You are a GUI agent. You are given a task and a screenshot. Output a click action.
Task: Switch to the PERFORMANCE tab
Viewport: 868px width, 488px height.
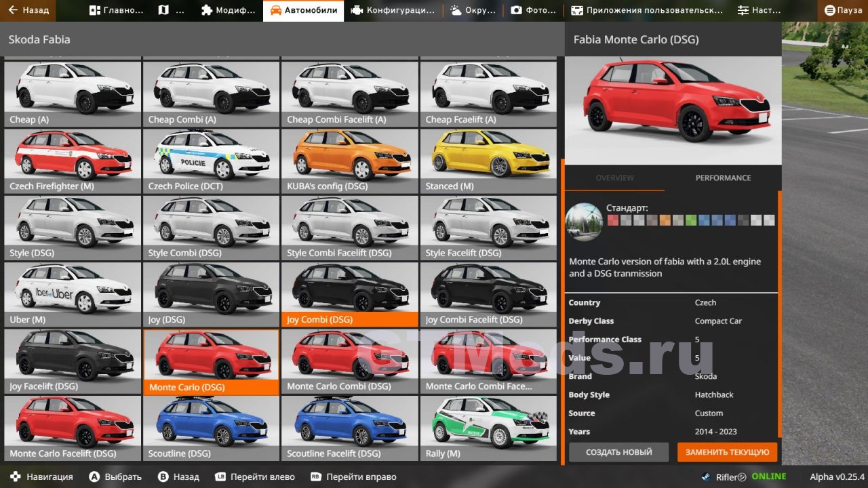[x=723, y=178]
